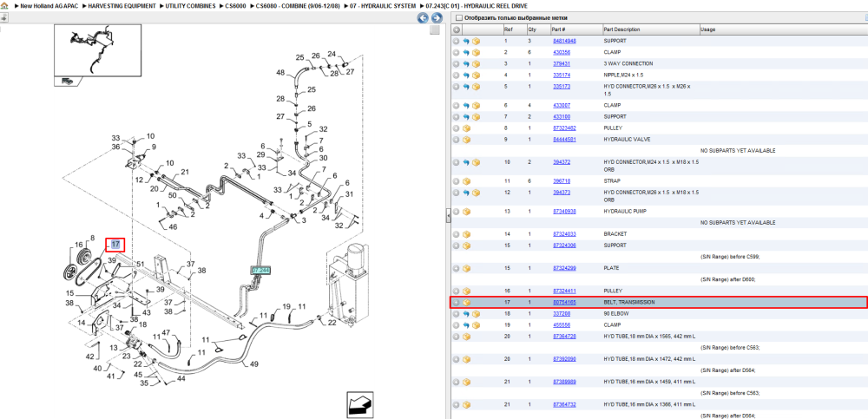The image size is (868, 419).
Task: Click the box icon for PLATE part 87324299
Action: click(x=466, y=268)
